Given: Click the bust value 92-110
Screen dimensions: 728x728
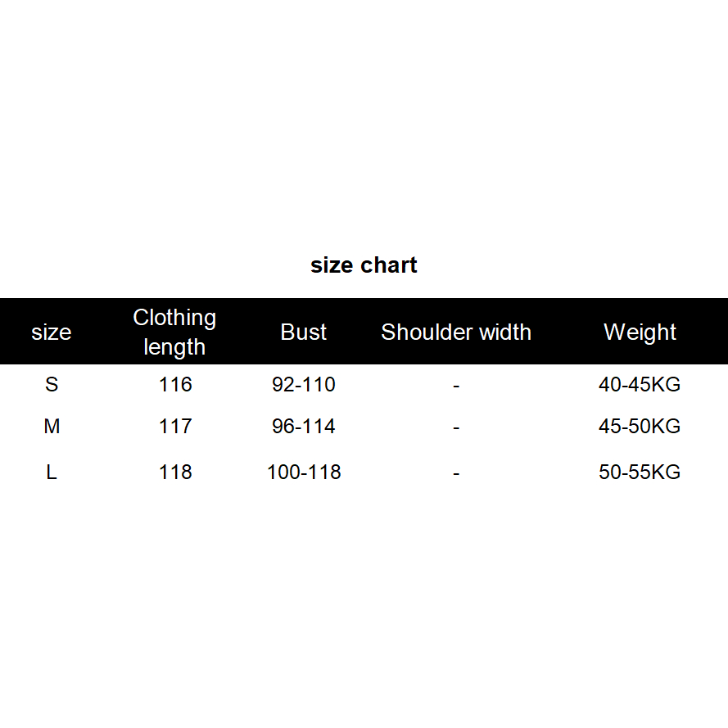Looking at the screenshot, I should point(304,384).
